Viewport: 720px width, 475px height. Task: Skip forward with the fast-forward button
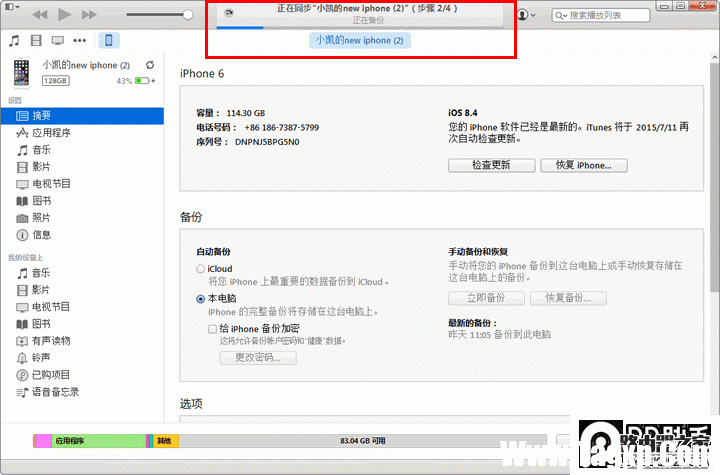(x=89, y=15)
